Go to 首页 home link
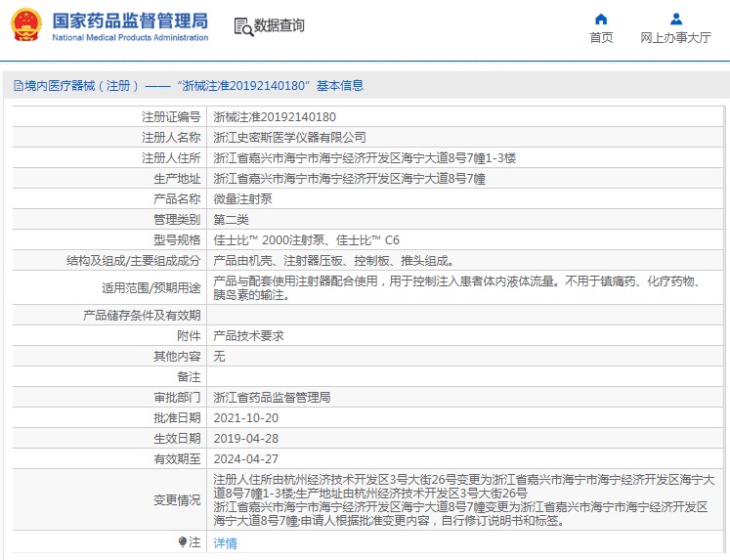730x560 pixels. click(x=601, y=38)
